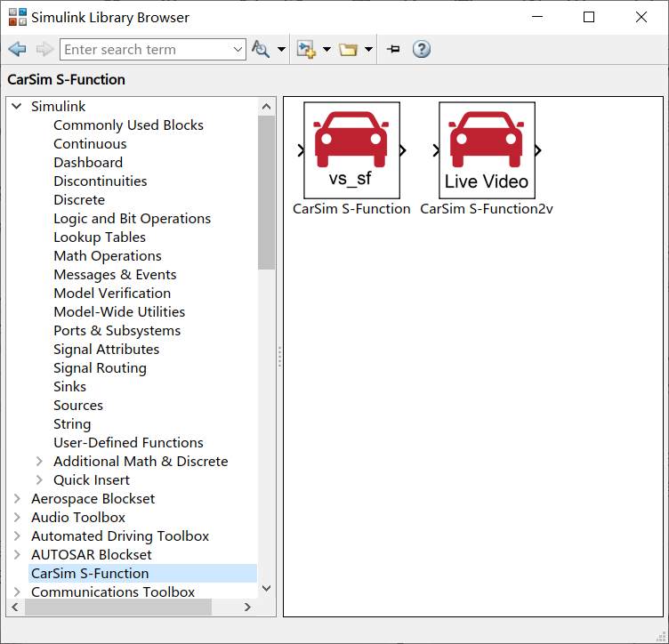Screen dimensions: 669x644
Task: Select the Audio Toolbox tree item
Action: (x=78, y=518)
